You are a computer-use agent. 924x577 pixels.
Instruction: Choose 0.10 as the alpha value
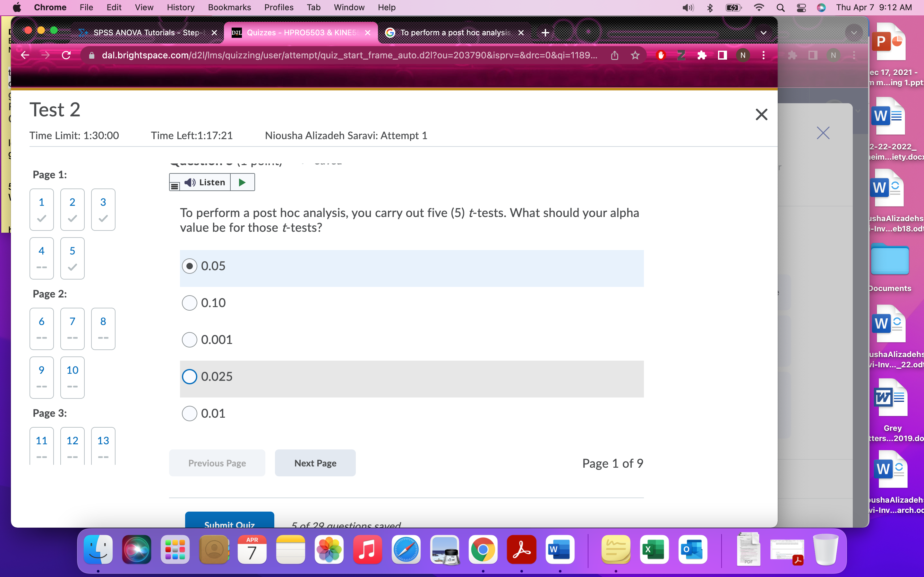tap(189, 303)
